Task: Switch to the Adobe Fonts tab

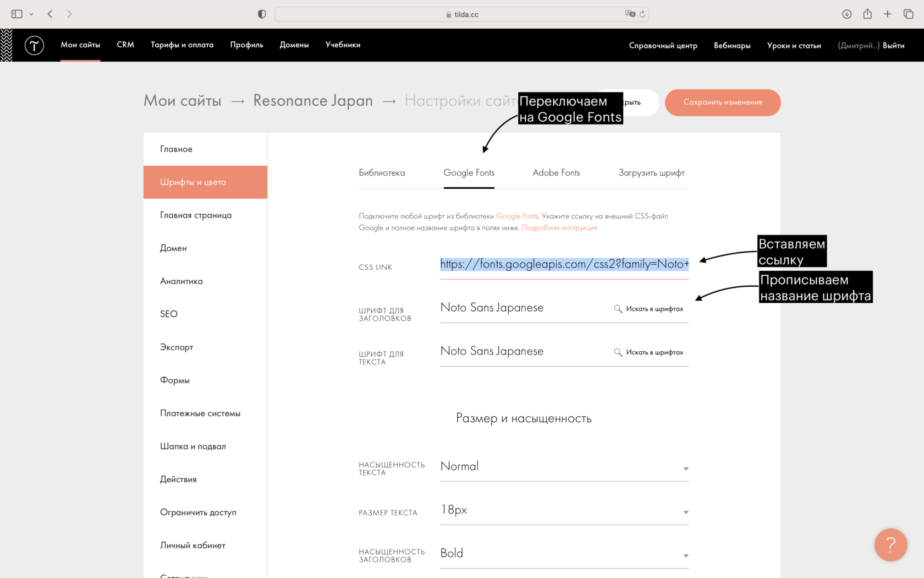Action: [x=556, y=173]
